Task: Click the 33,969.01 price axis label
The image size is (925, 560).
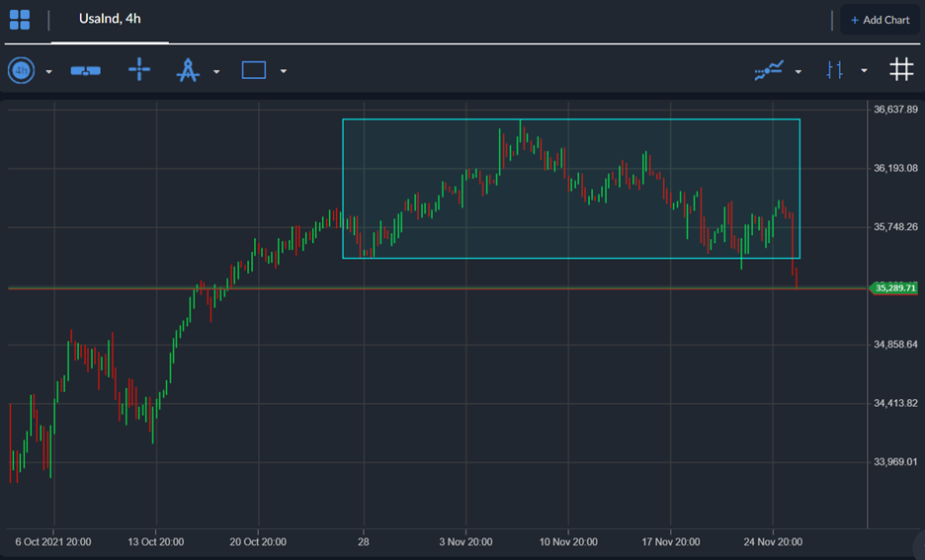Action: tap(895, 461)
